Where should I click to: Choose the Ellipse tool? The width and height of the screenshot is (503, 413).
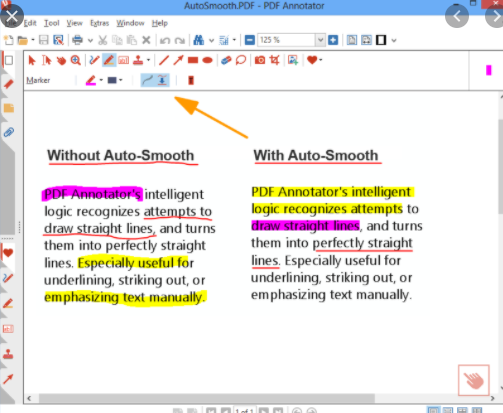pos(207,60)
